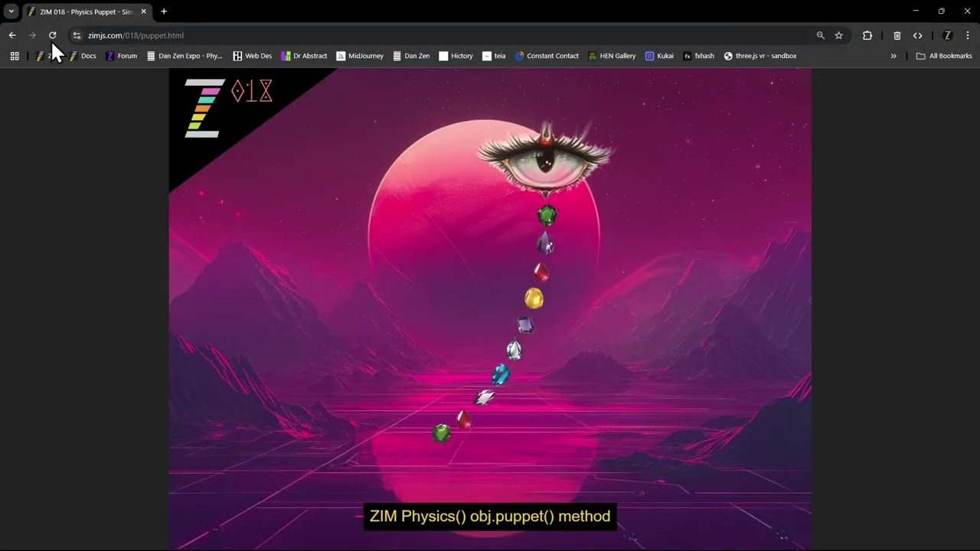Open the apps grid in bookmarks bar

[x=15, y=56]
